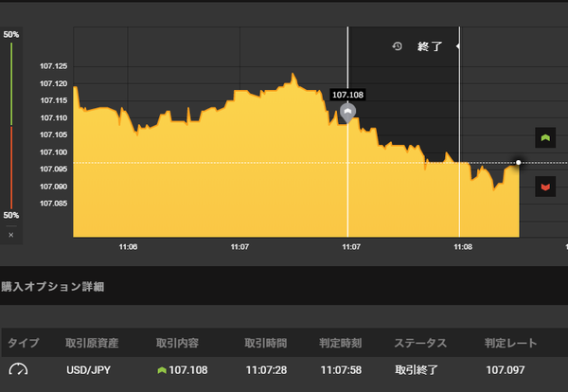Screen dimensions: 568x392
Task: Click the bottom 50% sentiment label
Action: click(10, 215)
